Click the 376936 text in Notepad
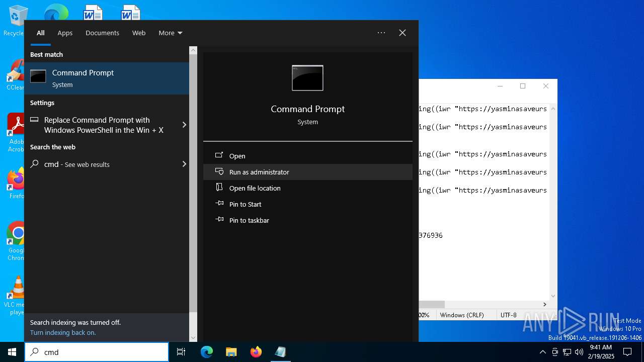 [431, 235]
